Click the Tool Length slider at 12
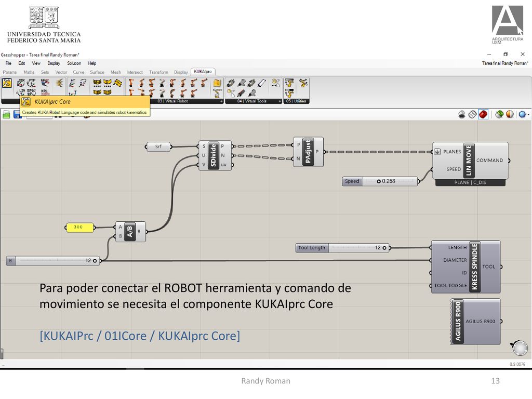Viewport: 532px width, 399px height. click(x=343, y=248)
